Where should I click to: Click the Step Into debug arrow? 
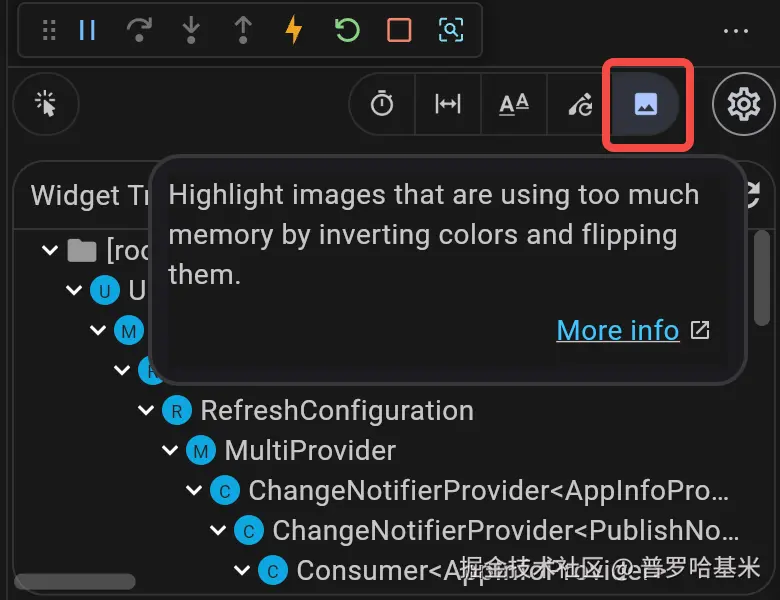[191, 30]
